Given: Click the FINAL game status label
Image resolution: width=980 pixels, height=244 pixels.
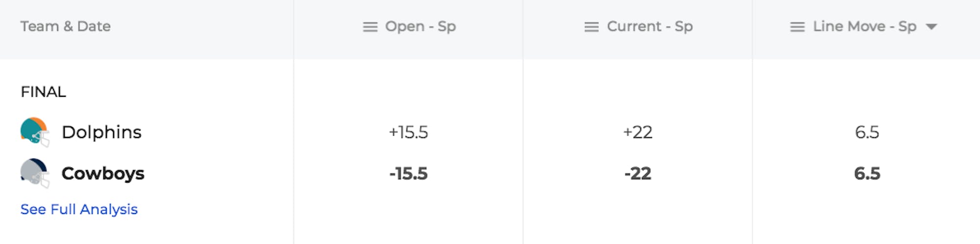Looking at the screenshot, I should pyautogui.click(x=43, y=92).
